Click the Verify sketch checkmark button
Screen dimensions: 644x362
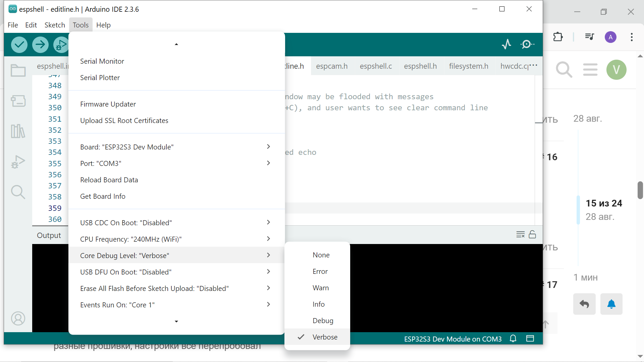19,45
